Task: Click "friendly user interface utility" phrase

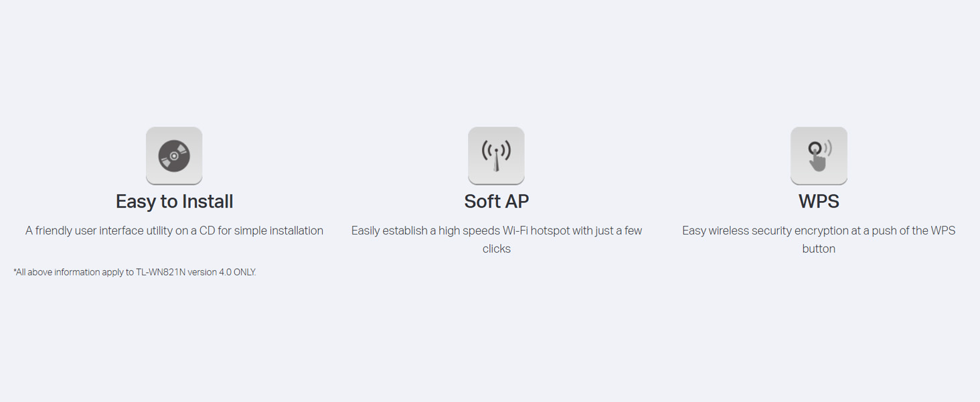Action: (110, 230)
